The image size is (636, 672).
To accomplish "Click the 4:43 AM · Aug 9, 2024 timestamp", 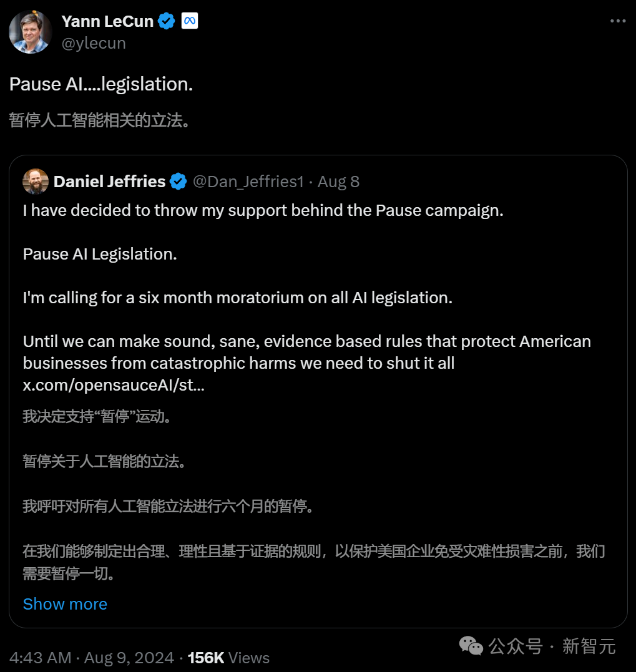I will (90, 658).
